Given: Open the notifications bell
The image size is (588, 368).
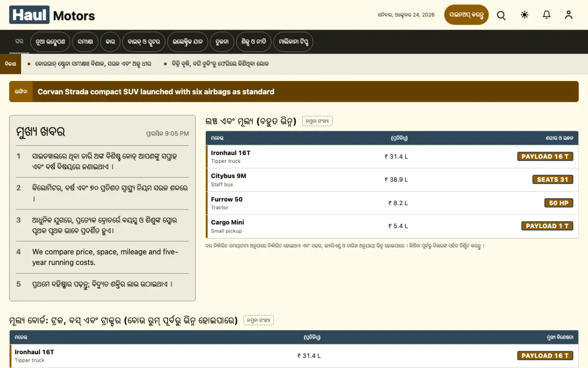Looking at the screenshot, I should [x=547, y=15].
